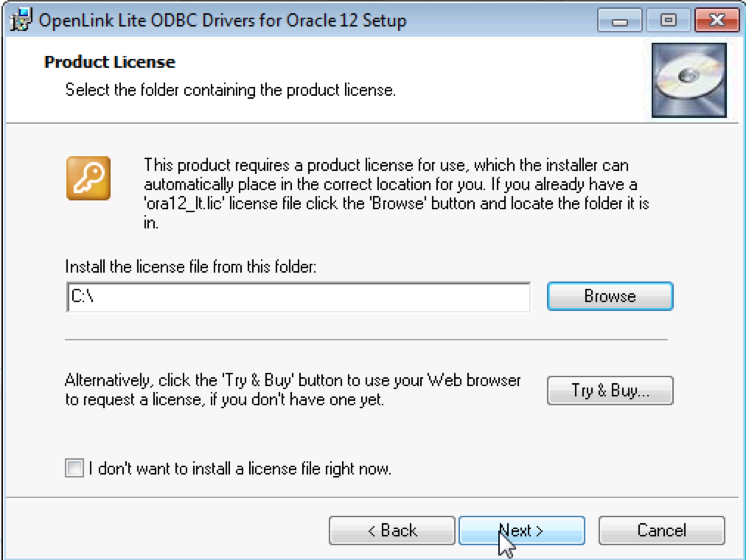Minimize the Setup window
The image size is (746, 560).
(x=620, y=21)
